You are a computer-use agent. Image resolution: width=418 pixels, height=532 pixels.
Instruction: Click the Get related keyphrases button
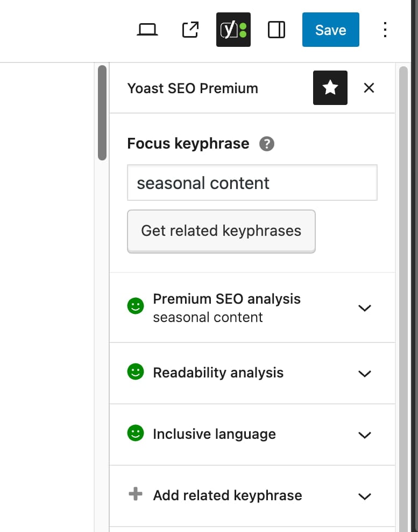(221, 231)
